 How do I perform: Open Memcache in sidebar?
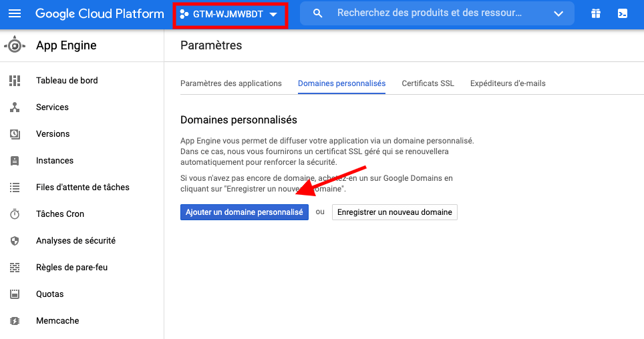(x=57, y=320)
